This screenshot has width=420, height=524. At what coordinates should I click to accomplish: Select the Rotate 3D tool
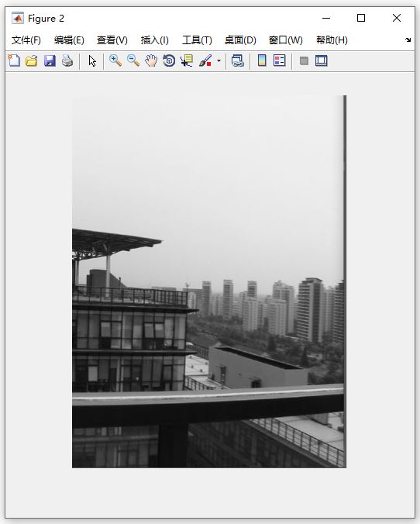click(x=169, y=60)
